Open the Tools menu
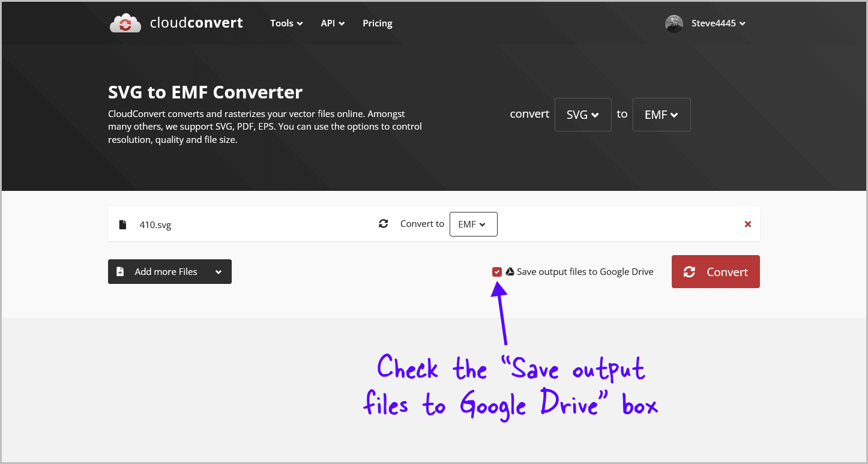The height and width of the screenshot is (464, 868). 286,23
